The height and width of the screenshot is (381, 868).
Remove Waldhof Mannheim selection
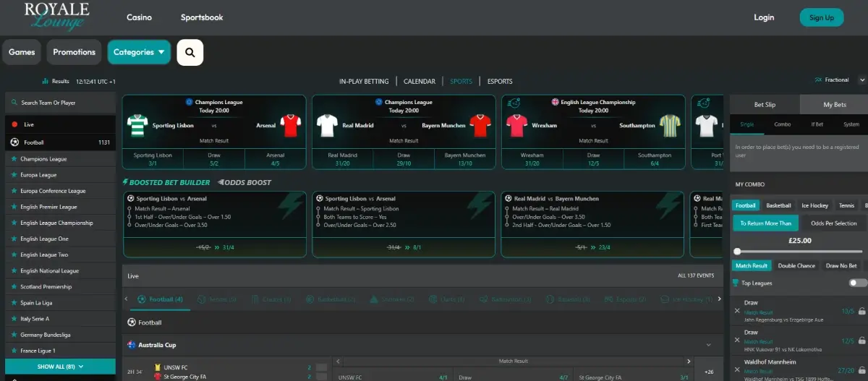(x=737, y=369)
